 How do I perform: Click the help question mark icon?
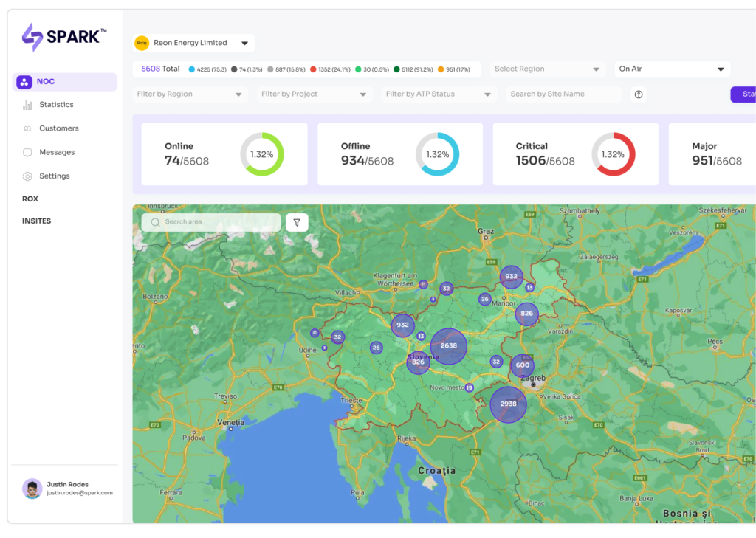639,94
